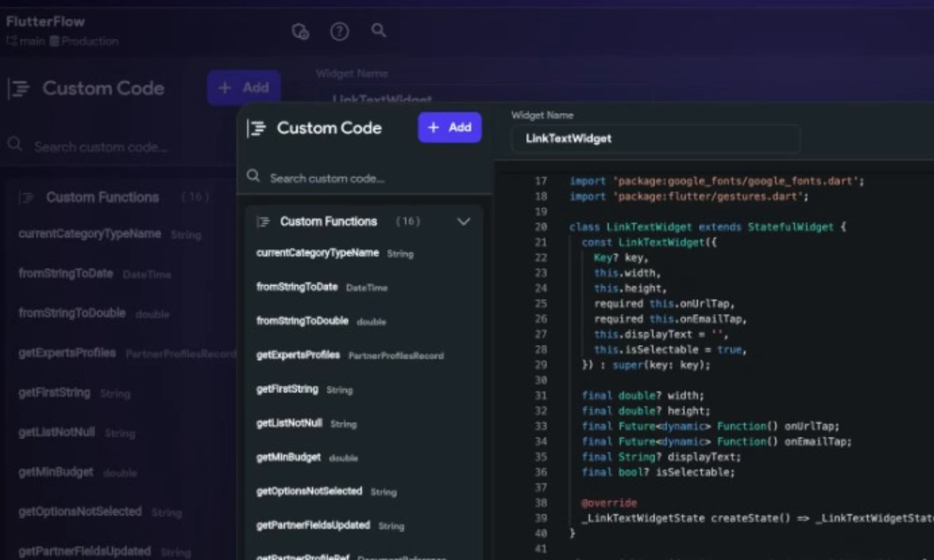Select getFirstString in the dimmed background list
Viewport: 934px width, 560px height.
click(x=55, y=392)
